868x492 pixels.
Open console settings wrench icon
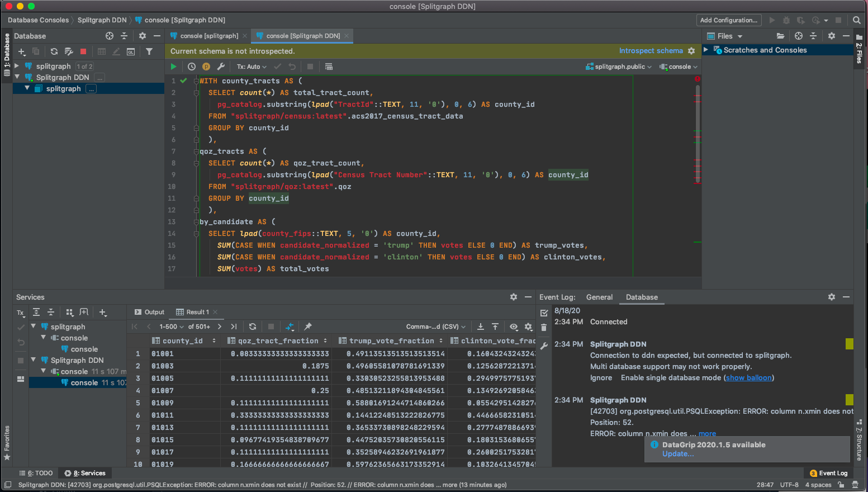point(221,67)
